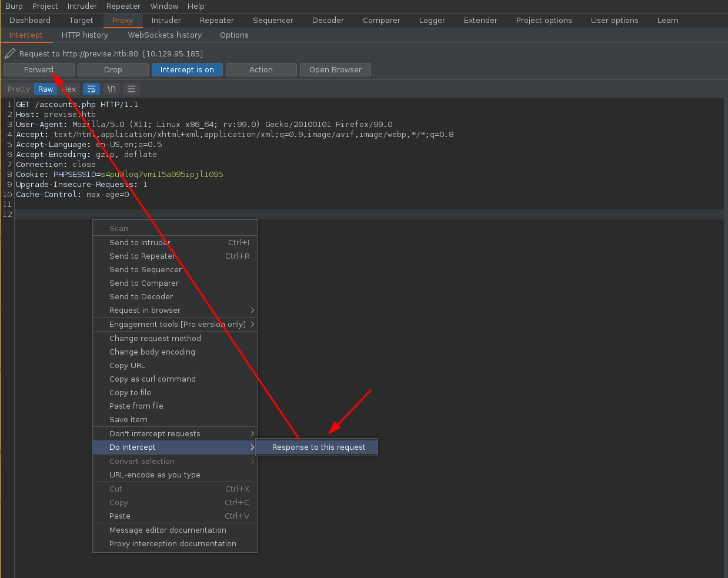This screenshot has width=728, height=578.
Task: Select Save item in context menu
Action: [175, 420]
